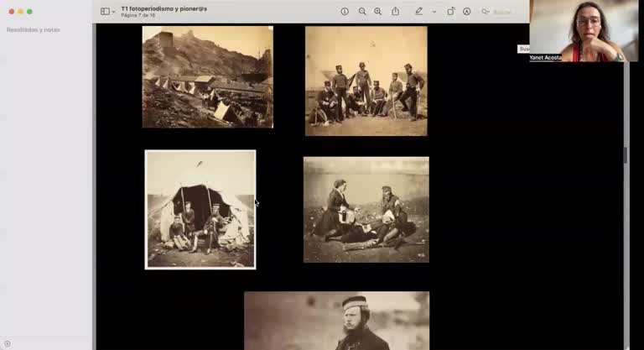Expand the sidebar view options chevron
644x350 pixels.
tap(114, 12)
